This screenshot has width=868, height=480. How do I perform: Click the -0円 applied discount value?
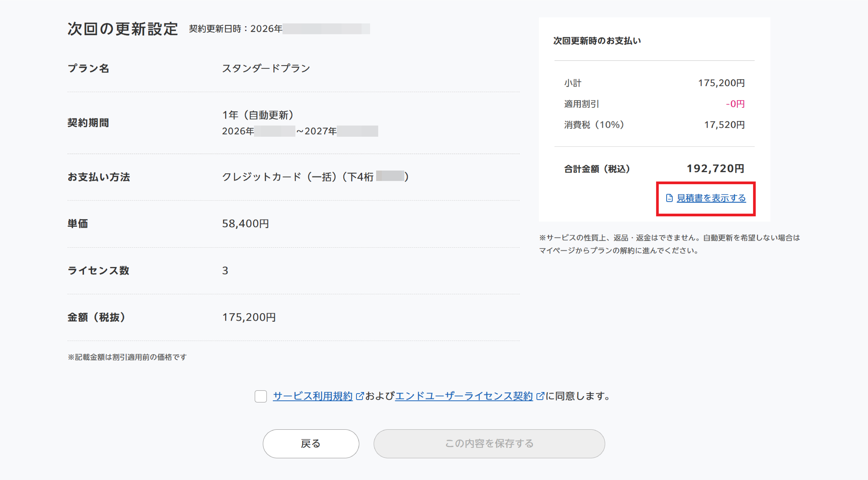tap(735, 104)
